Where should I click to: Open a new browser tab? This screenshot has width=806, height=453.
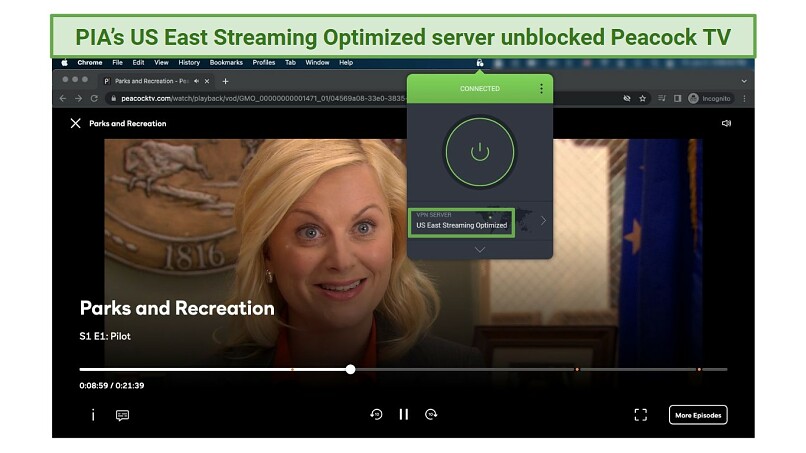(225, 81)
